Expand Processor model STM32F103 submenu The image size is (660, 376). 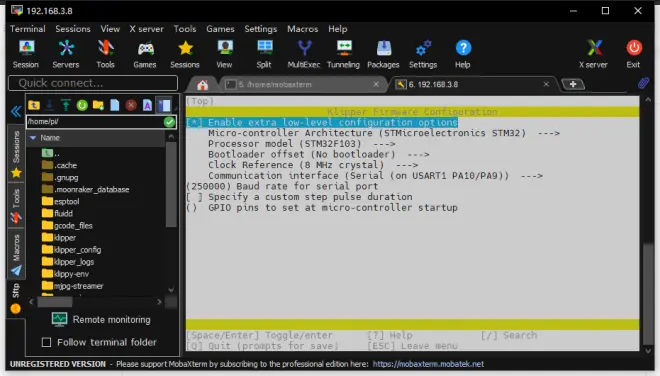point(302,144)
